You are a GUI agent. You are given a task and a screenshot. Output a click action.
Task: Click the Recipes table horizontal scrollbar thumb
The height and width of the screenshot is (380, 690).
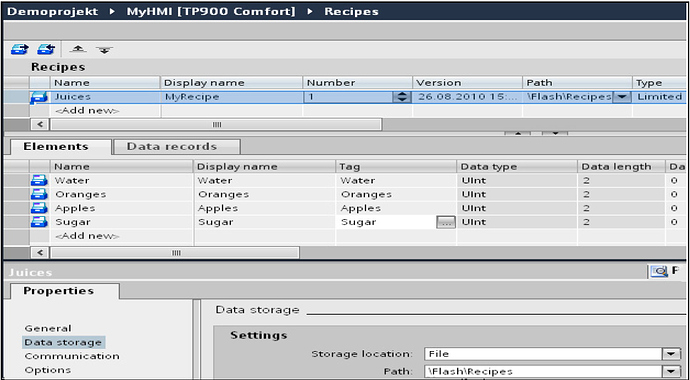click(x=216, y=124)
